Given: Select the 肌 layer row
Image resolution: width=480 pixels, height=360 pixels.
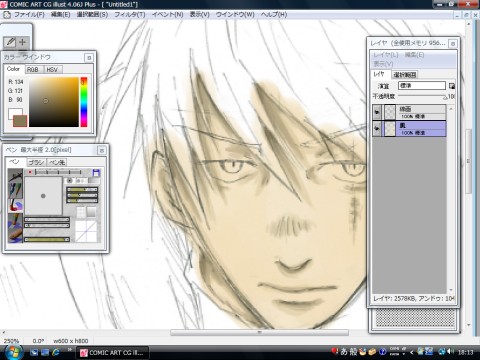Looking at the screenshot, I should (409, 128).
